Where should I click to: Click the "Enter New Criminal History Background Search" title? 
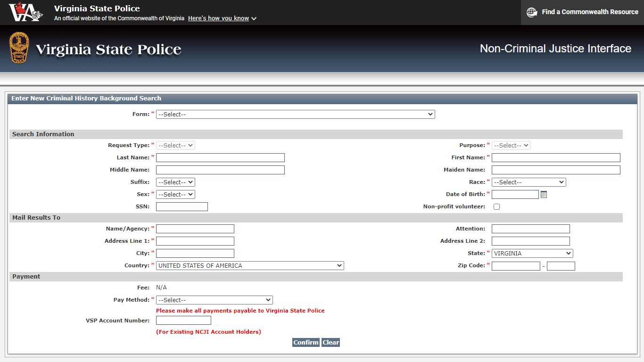[x=86, y=99]
